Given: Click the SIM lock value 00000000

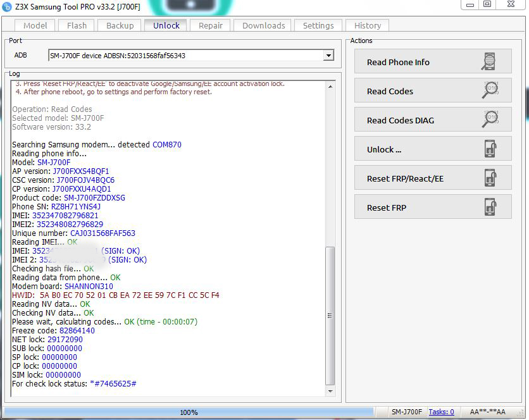Looking at the screenshot, I should (63, 375).
